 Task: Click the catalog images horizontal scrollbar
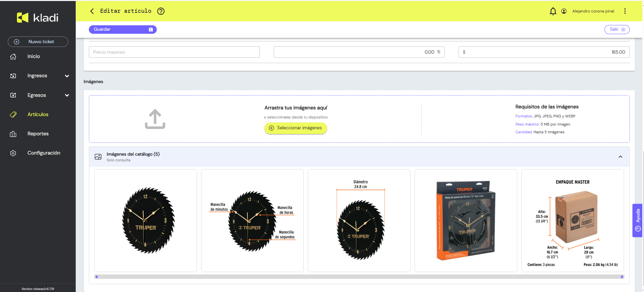click(x=359, y=277)
